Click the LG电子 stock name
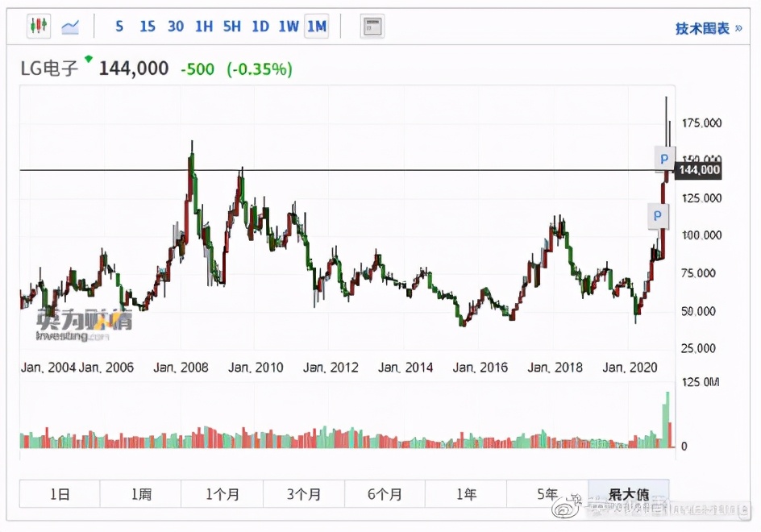The image size is (761, 532). click(x=49, y=69)
